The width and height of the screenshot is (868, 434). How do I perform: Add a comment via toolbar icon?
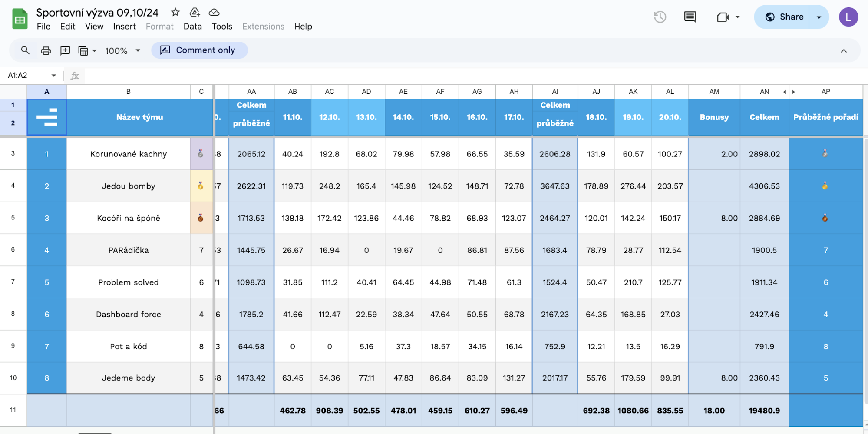[x=65, y=50]
